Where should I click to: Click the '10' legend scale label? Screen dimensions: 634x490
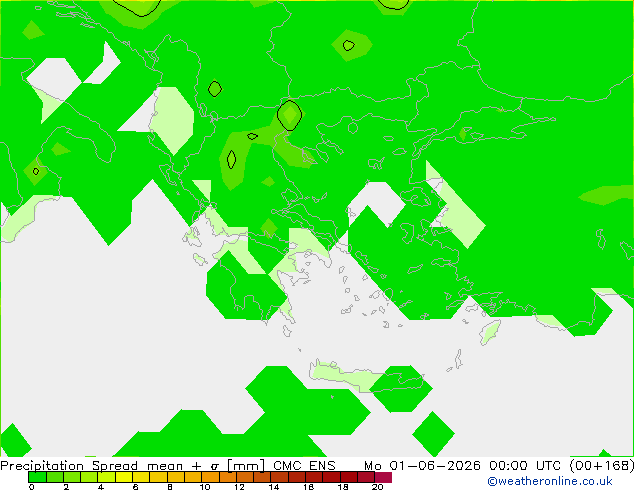205,487
